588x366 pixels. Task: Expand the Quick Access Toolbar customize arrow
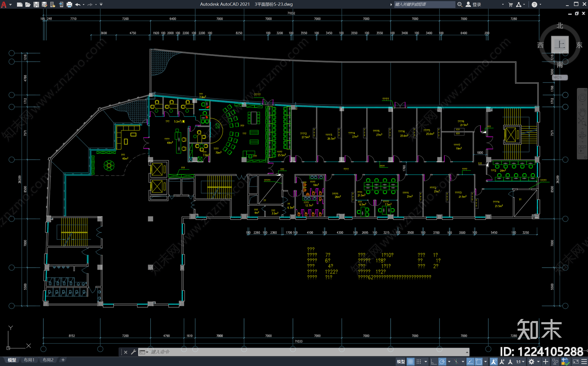coord(101,4)
